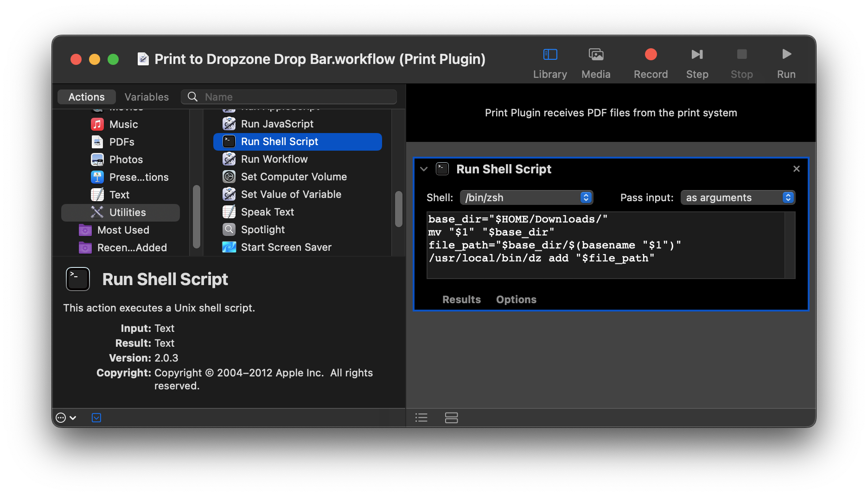The image size is (868, 496).
Task: Click the workflow document icon in title bar
Action: tap(143, 59)
